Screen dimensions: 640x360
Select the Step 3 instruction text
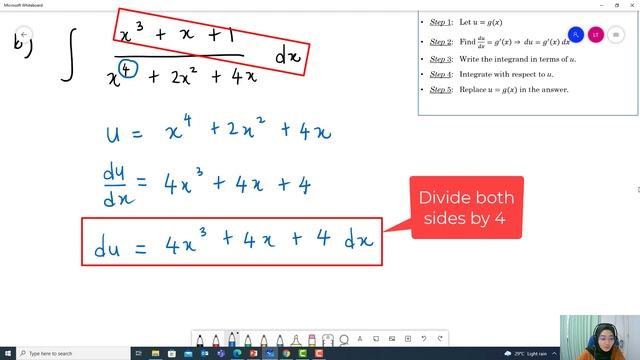[x=518, y=59]
